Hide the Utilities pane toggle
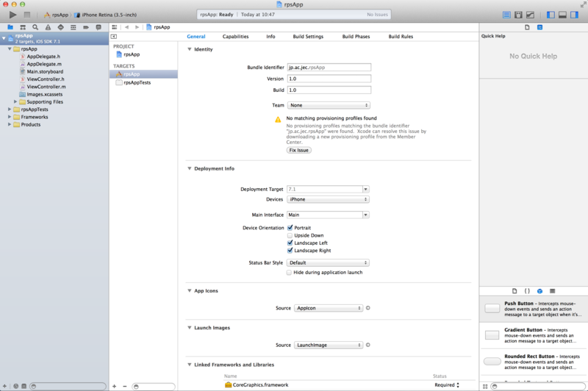This screenshot has height=391, width=588. coord(575,15)
